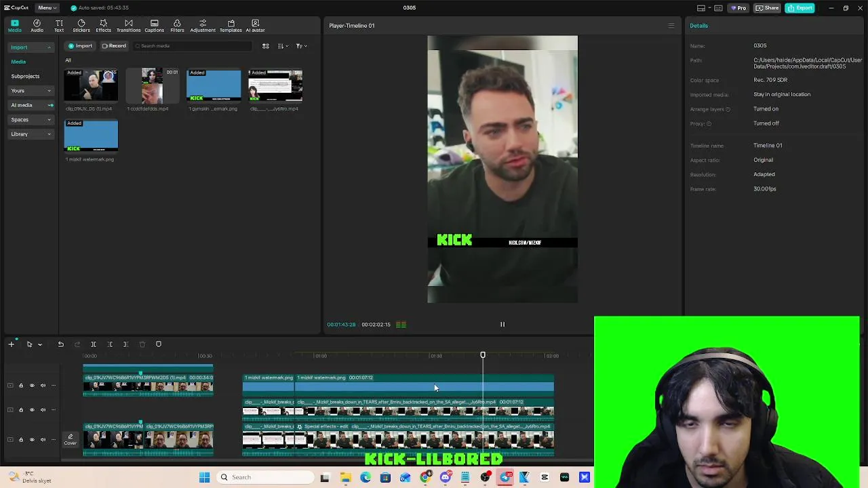Click the Record button
The image size is (868, 488).
pyautogui.click(x=114, y=46)
